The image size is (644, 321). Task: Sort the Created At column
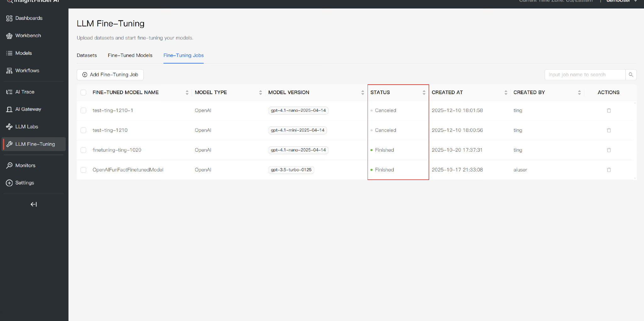506,93
